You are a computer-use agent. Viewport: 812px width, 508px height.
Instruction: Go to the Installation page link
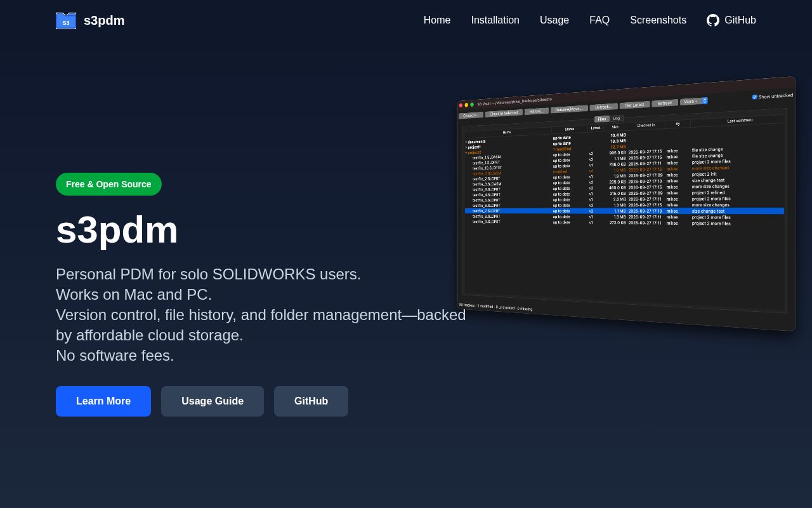[495, 20]
